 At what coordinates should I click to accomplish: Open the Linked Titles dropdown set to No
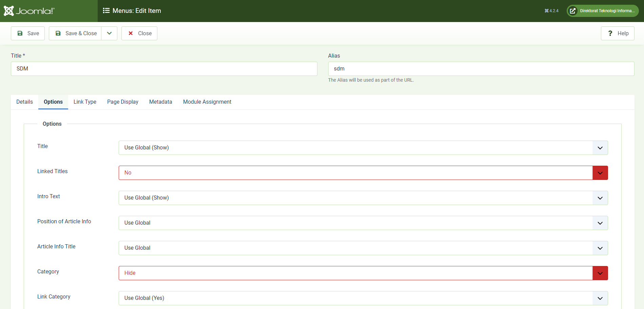click(x=363, y=173)
